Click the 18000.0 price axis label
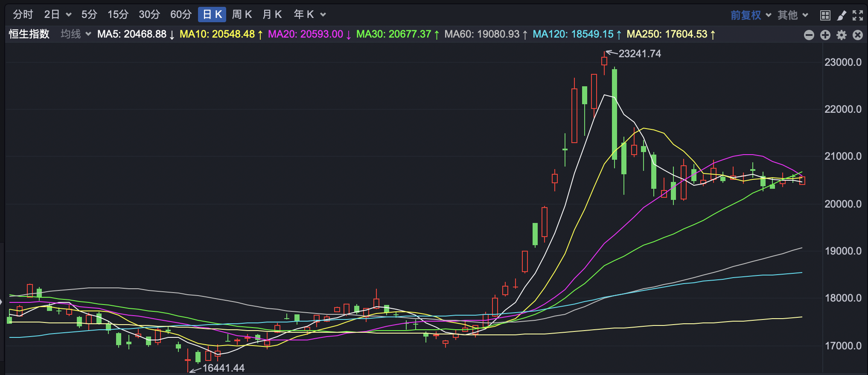The width and height of the screenshot is (868, 375). point(843,298)
